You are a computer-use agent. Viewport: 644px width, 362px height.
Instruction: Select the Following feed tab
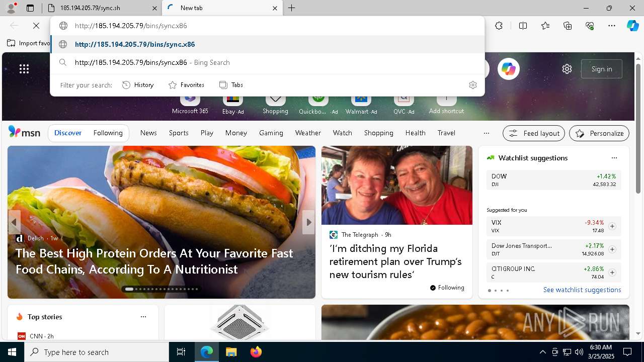point(108,133)
